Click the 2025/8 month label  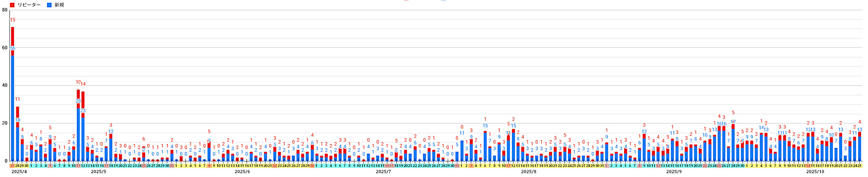(529, 172)
